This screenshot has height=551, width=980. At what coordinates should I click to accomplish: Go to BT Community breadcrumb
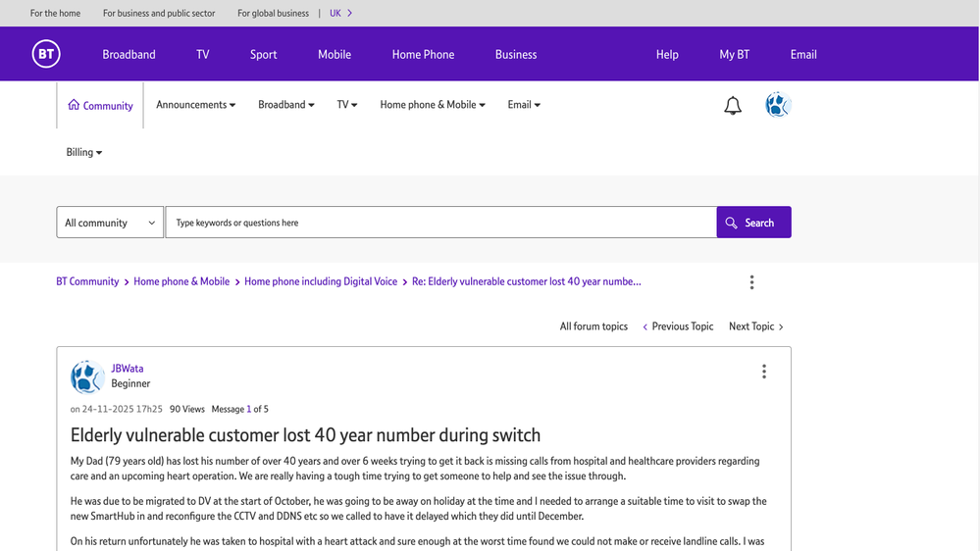87,281
